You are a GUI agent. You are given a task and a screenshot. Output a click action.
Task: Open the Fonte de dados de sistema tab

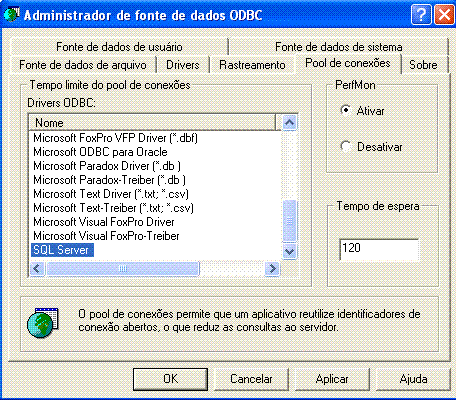[338, 47]
